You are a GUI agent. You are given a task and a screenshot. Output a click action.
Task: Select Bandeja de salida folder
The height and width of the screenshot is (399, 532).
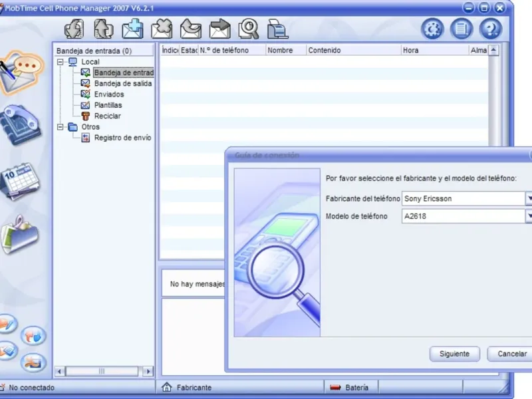coord(122,84)
